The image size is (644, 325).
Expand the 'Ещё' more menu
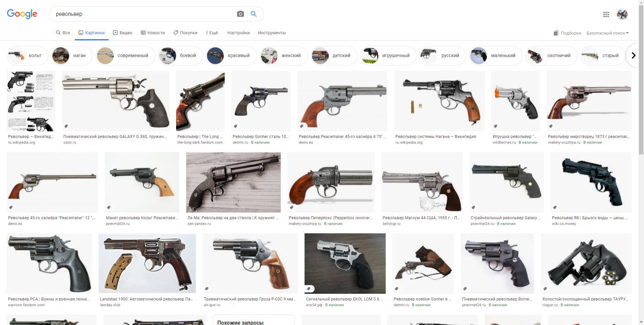coord(212,33)
